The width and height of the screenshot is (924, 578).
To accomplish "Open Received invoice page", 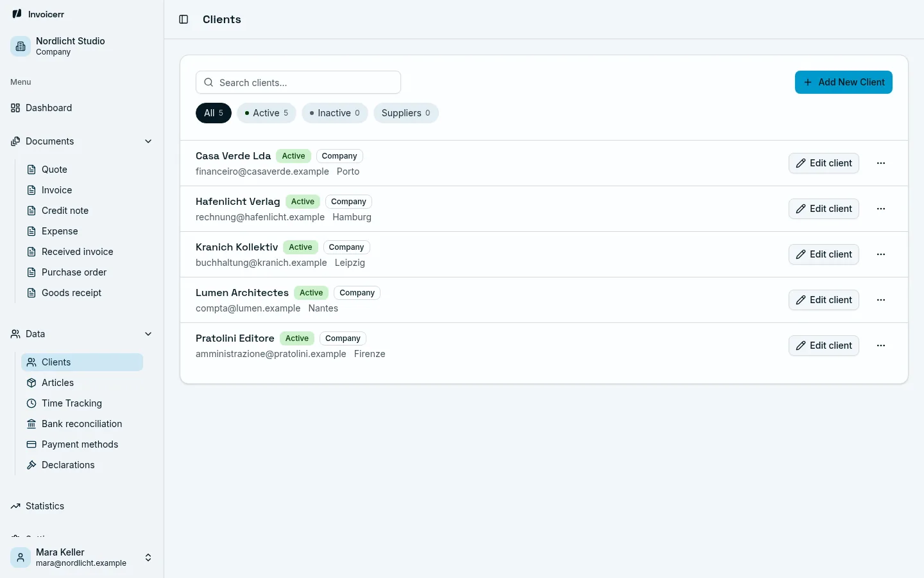I will 82,252.
